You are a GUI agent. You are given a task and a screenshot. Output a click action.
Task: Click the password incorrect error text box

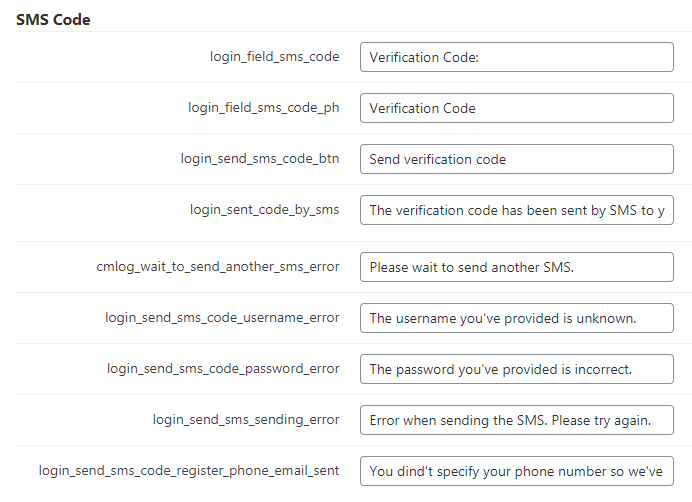click(516, 369)
